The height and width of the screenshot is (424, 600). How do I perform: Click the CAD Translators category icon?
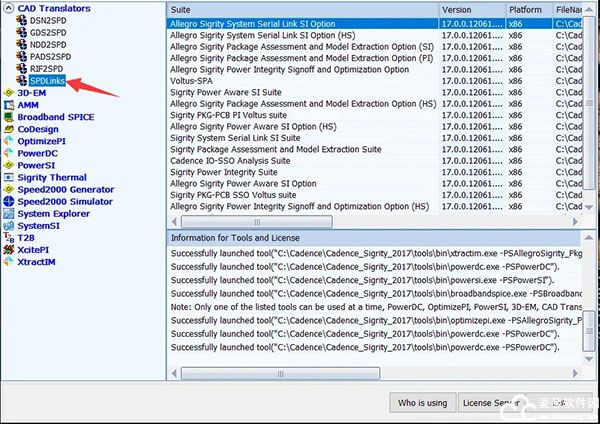pos(8,8)
